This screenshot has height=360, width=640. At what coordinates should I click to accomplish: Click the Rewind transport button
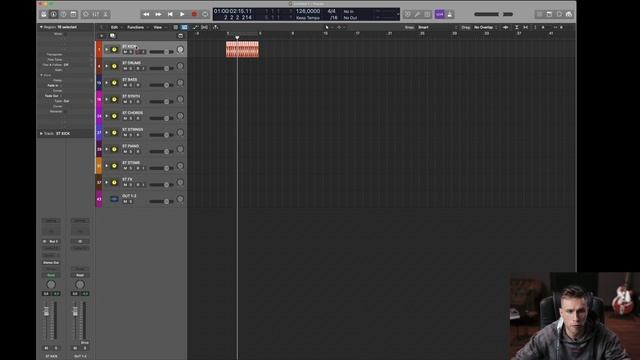pos(146,14)
